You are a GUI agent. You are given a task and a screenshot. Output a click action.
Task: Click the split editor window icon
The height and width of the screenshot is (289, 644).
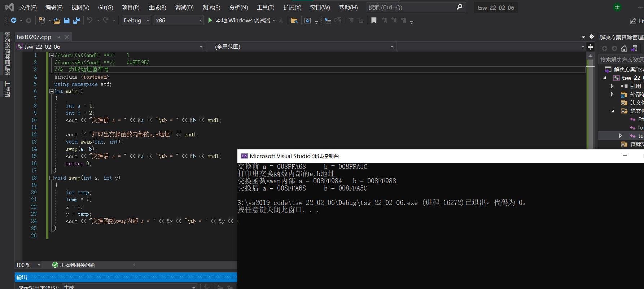tap(590, 47)
